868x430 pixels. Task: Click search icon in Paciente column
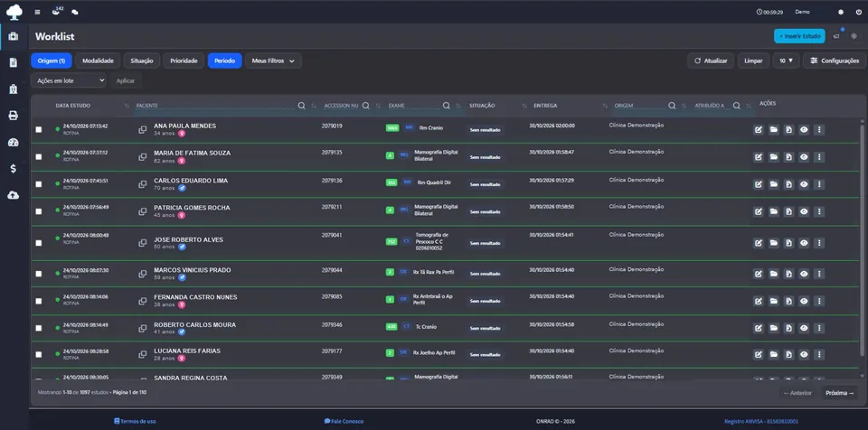(301, 106)
